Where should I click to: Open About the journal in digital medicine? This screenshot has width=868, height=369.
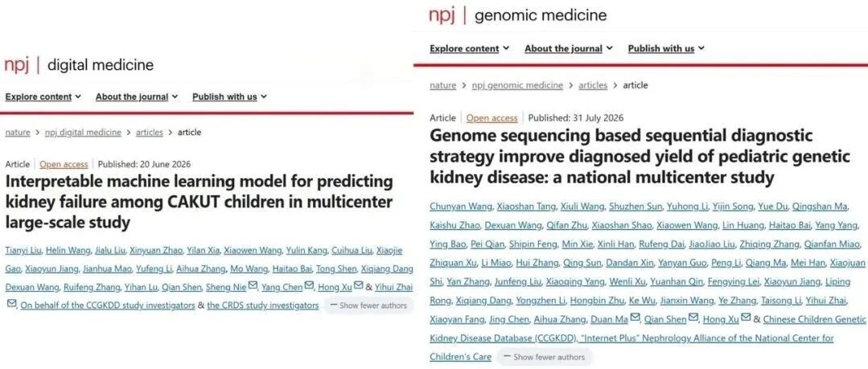[x=137, y=96]
